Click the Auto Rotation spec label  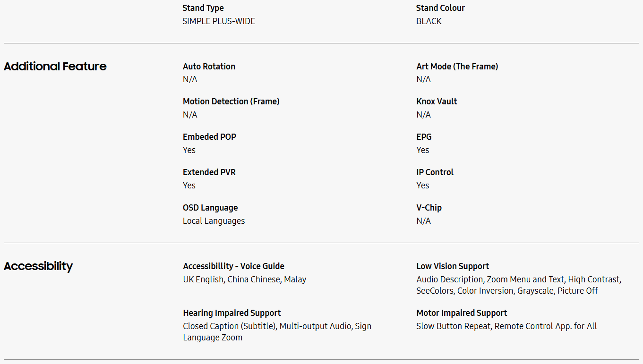point(209,67)
